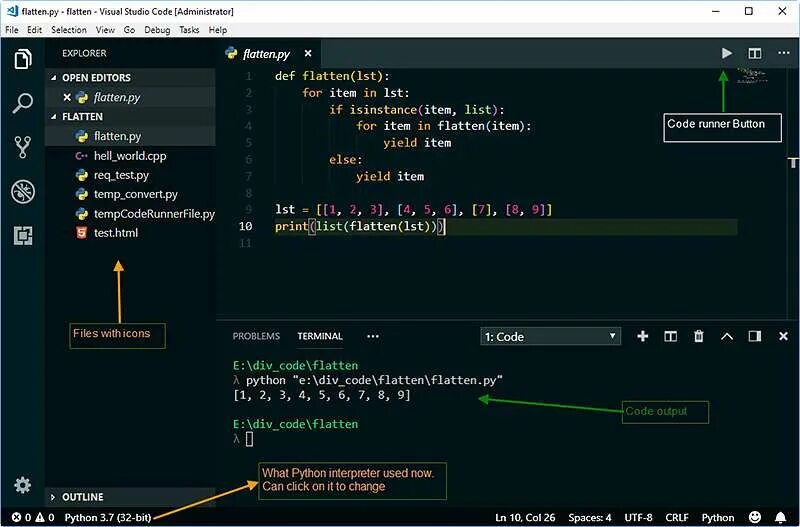Collapse the OPEN EDITORS section

click(x=131, y=78)
